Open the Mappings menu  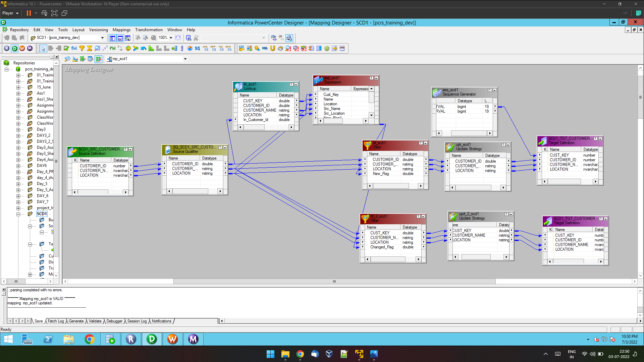coord(121,30)
